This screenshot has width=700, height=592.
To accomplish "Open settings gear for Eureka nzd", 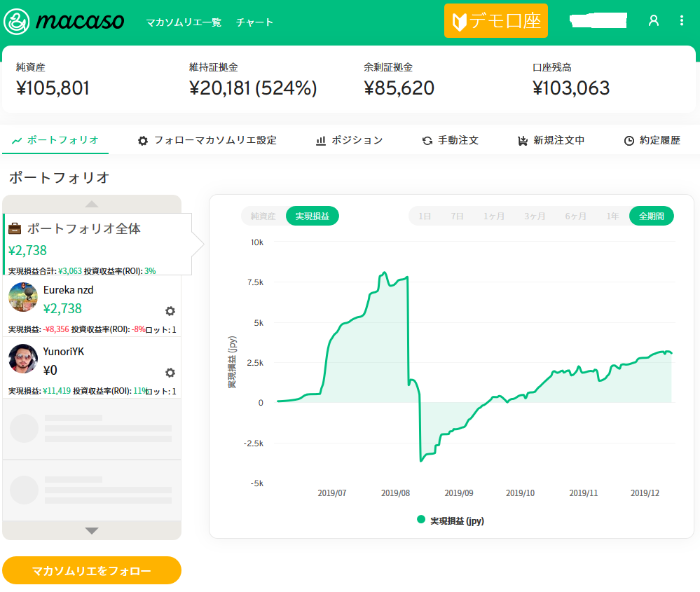I will [170, 311].
